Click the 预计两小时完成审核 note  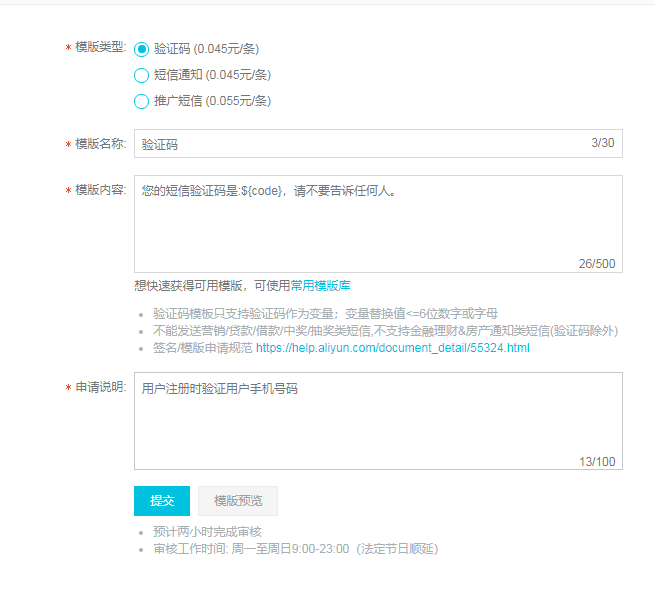click(207, 531)
